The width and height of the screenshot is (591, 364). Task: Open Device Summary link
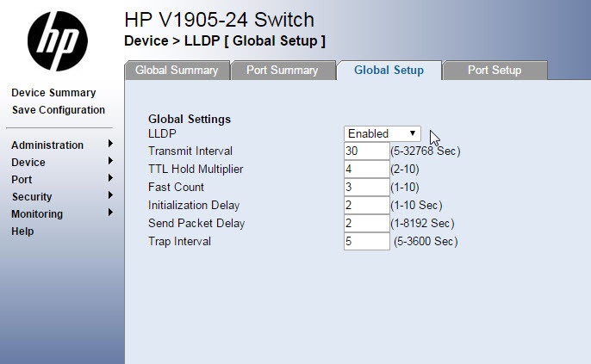[53, 93]
